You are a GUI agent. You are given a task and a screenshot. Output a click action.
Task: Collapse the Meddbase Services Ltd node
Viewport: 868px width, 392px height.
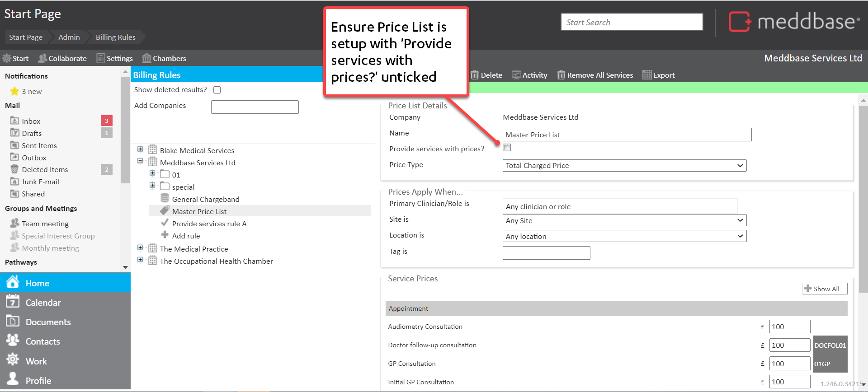coord(140,161)
